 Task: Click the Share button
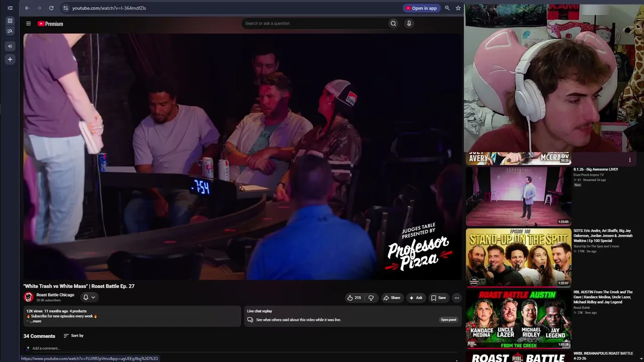(392, 298)
